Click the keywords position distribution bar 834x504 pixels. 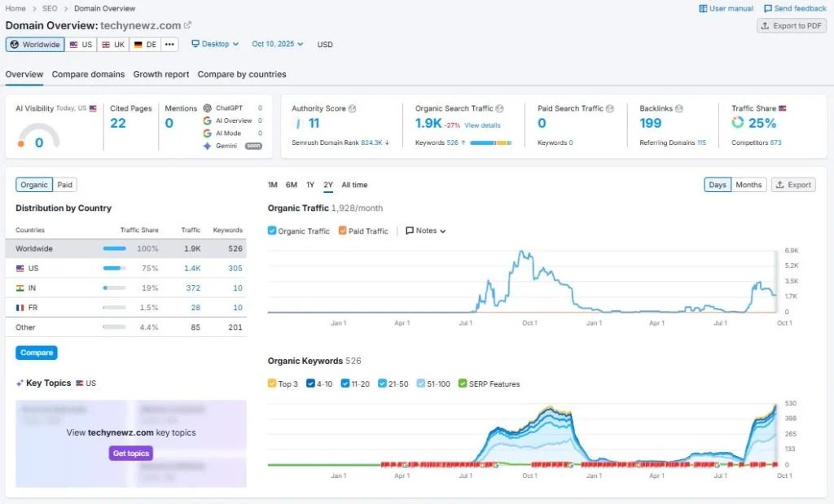pos(491,142)
